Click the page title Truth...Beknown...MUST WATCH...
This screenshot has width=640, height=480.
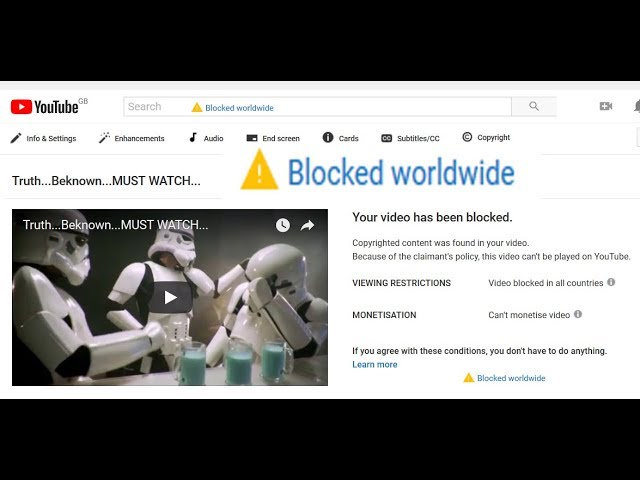click(106, 180)
